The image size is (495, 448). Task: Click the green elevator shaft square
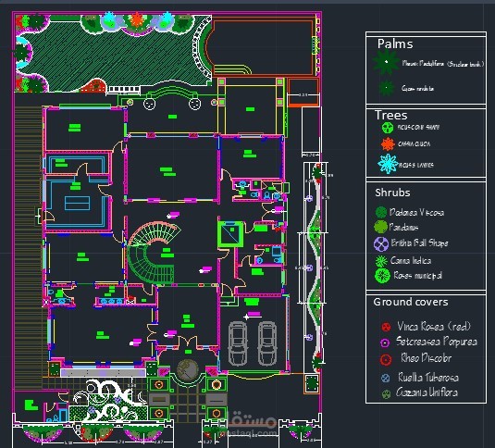coord(230,234)
